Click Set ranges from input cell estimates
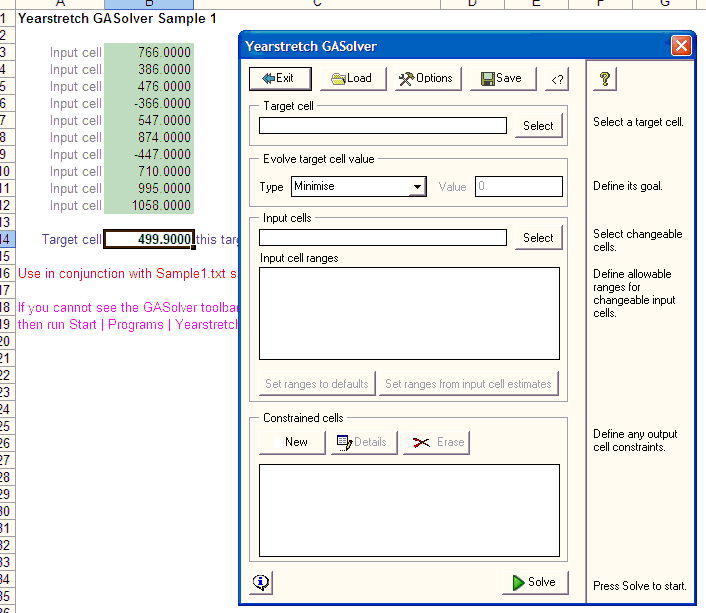 pyautogui.click(x=469, y=384)
